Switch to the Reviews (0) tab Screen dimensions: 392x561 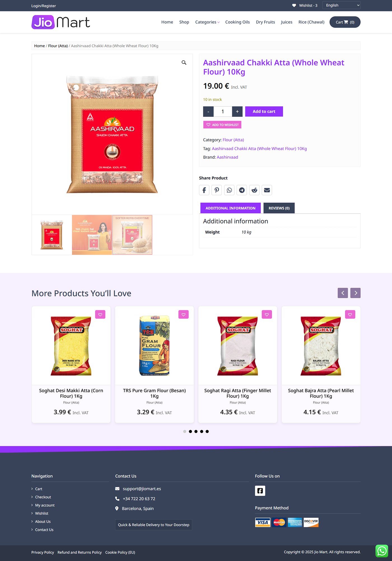[x=279, y=208]
